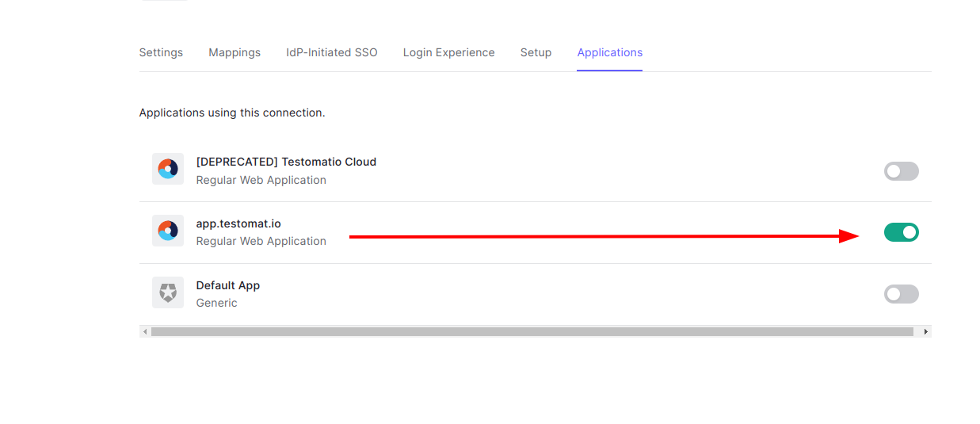Viewport: 980px width, 424px height.
Task: Open the IdP-Initiated SSO tab
Action: point(332,52)
